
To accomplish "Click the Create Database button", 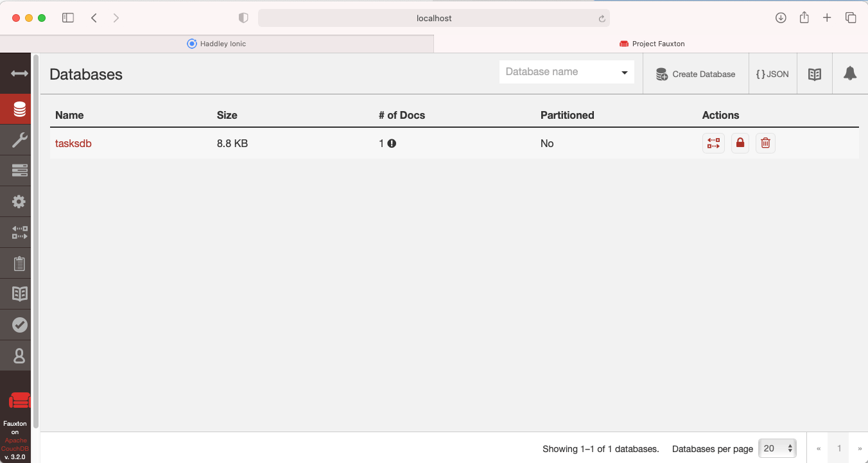I will [x=695, y=74].
